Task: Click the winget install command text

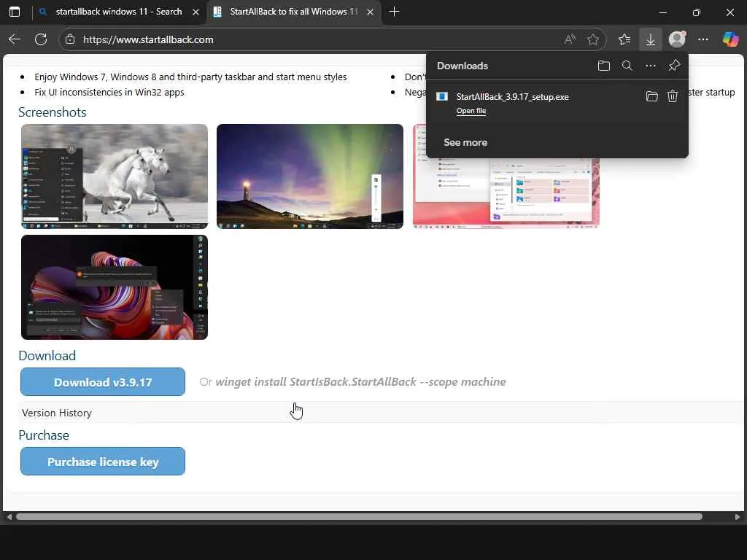Action: click(360, 382)
